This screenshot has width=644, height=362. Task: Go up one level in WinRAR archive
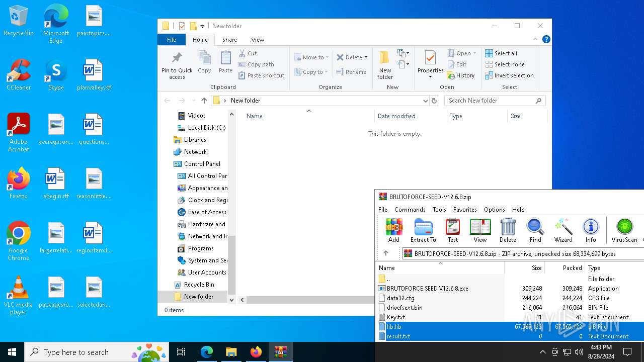tap(386, 253)
